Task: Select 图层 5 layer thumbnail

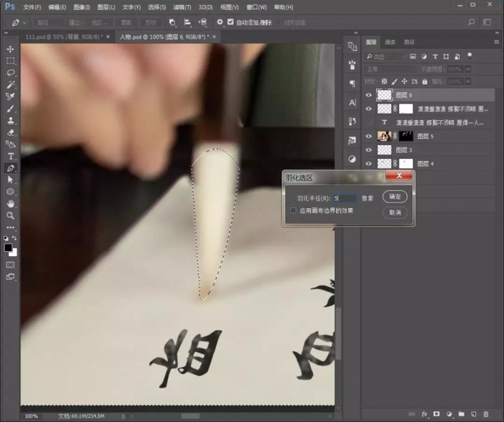Action: point(384,136)
